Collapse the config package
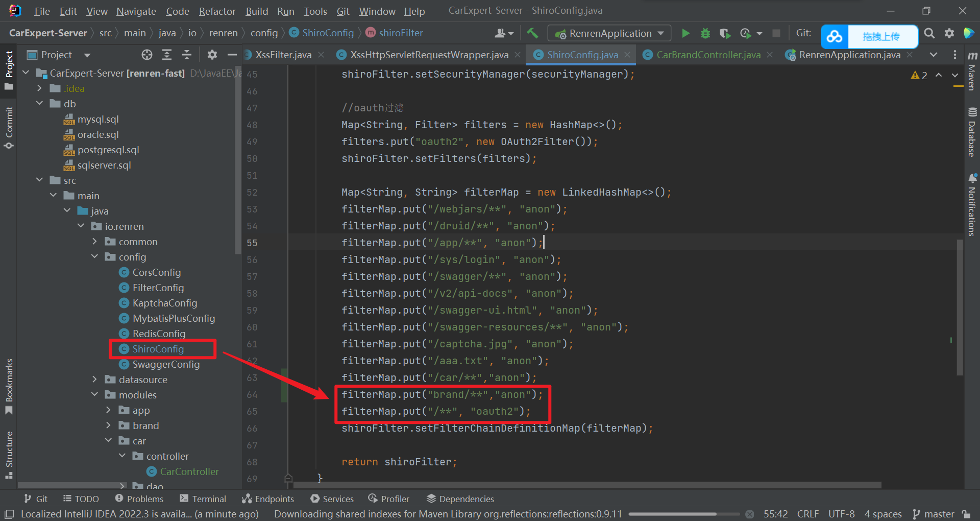980x521 pixels. [x=95, y=257]
